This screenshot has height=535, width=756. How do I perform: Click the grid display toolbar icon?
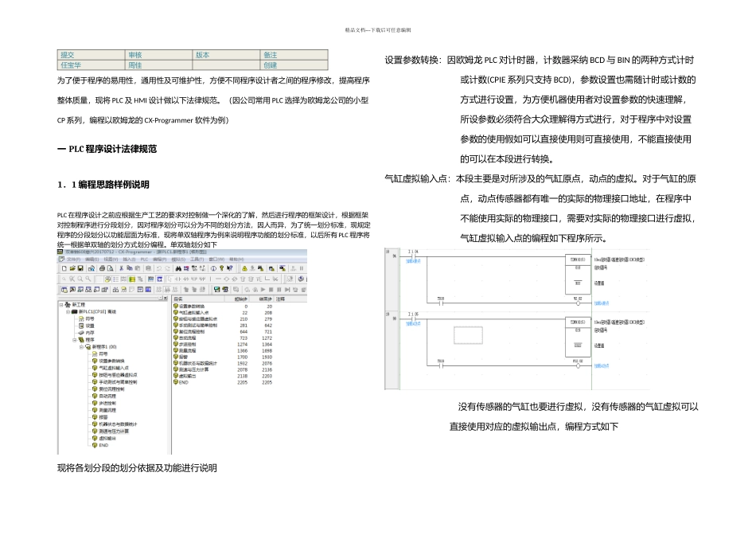coord(99,279)
